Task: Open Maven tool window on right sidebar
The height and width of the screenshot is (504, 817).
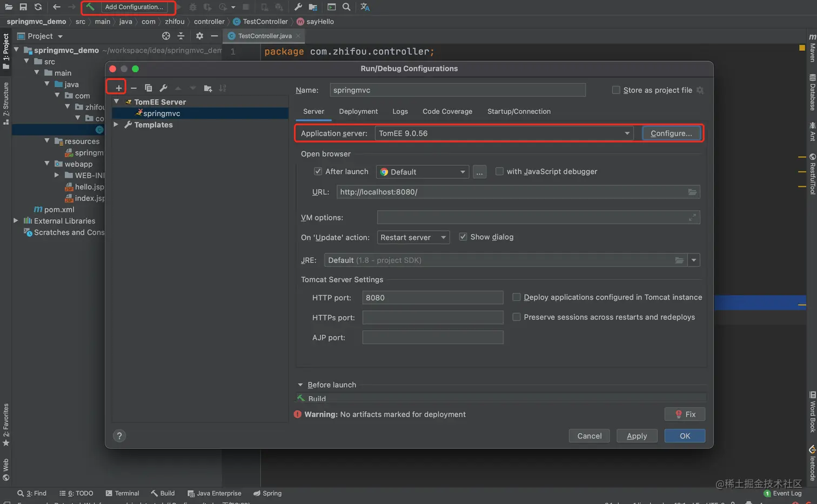Action: (812, 49)
